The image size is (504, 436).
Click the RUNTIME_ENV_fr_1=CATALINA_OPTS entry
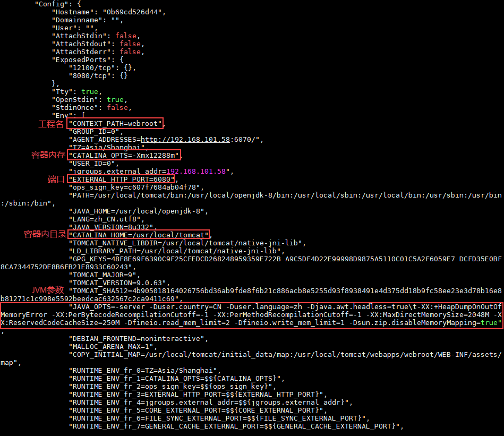[x=176, y=379]
